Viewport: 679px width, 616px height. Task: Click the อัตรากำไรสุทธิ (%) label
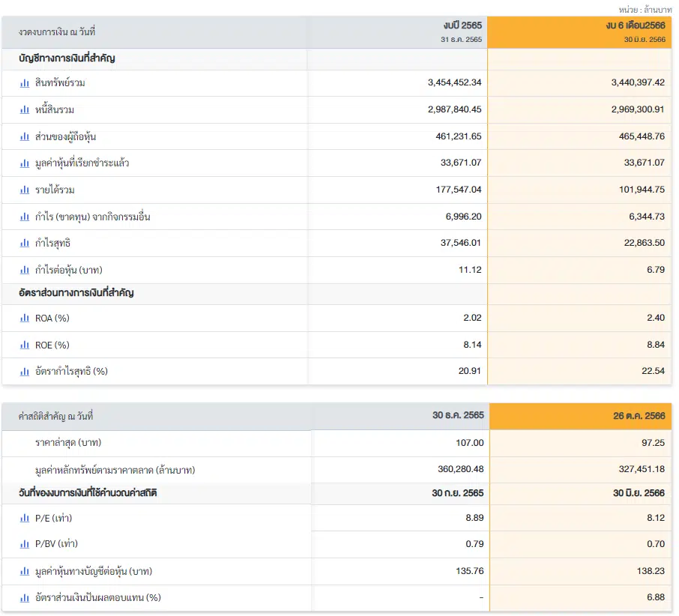click(x=71, y=372)
